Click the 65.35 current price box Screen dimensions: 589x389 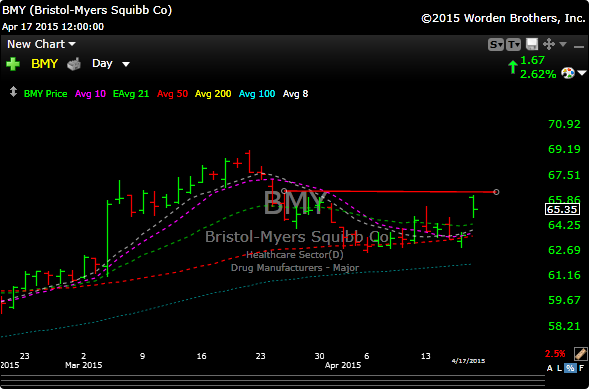[562, 210]
